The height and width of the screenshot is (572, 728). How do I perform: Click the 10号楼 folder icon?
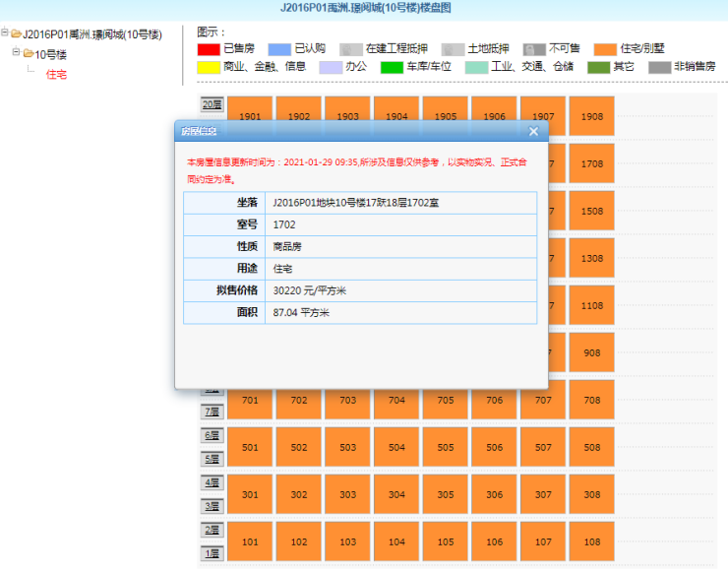coord(28,54)
